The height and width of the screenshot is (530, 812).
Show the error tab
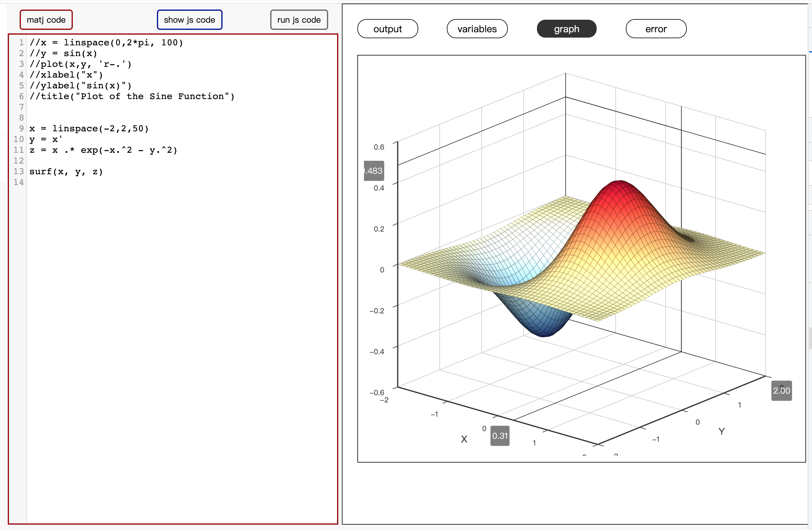pos(655,29)
